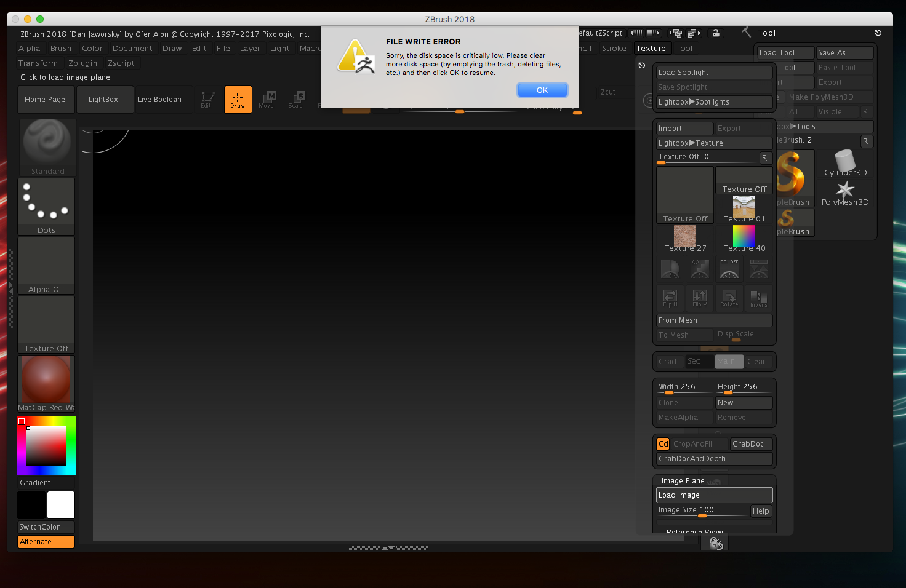
Task: Adjust the Texture Off 0 item slider
Action: coord(707,158)
